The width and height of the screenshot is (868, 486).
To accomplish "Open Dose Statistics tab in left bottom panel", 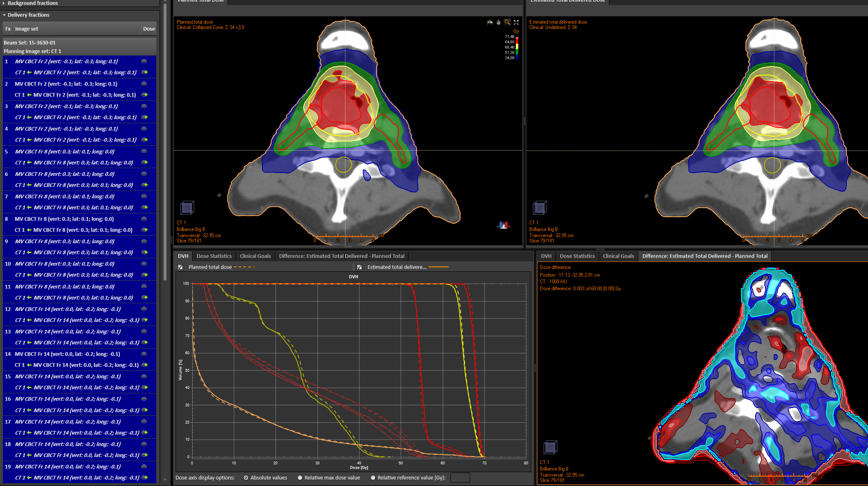I will coord(214,256).
